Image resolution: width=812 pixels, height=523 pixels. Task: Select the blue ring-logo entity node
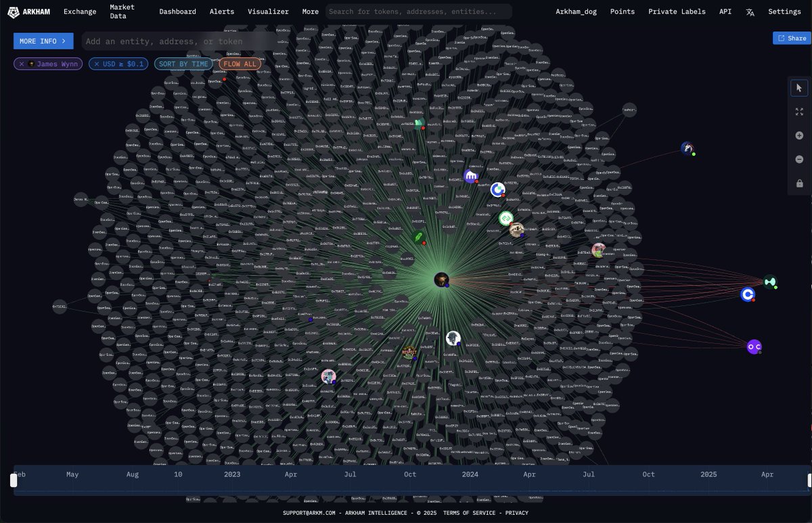click(497, 189)
